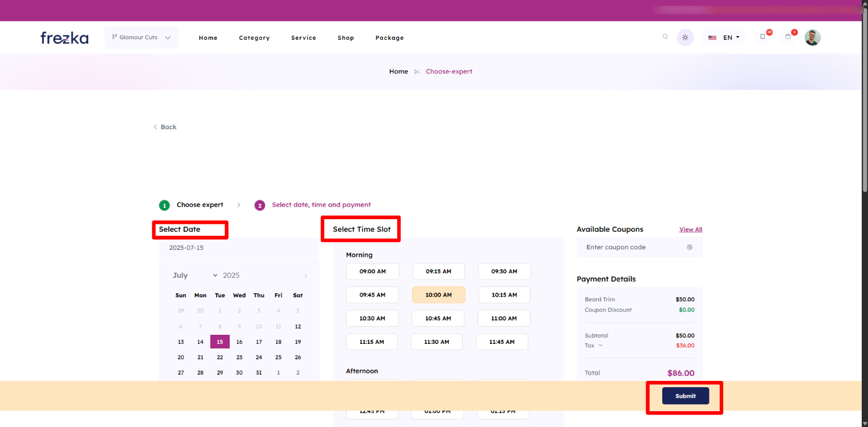Go to next month calendar arrow
868x427 pixels.
click(x=305, y=276)
